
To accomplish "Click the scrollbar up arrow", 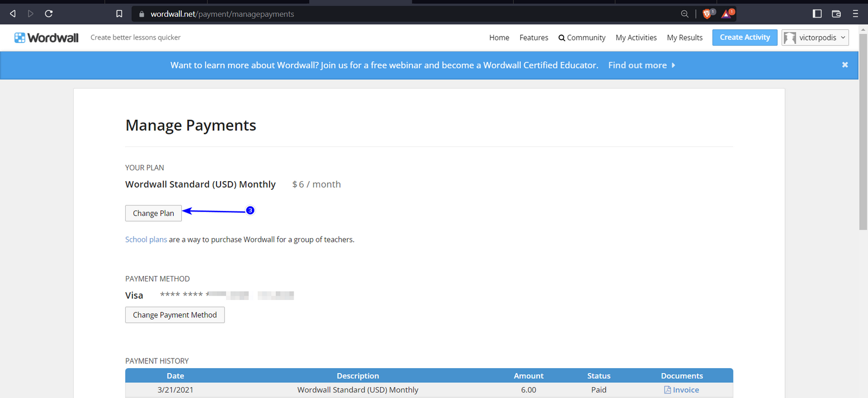I will pos(863,29).
